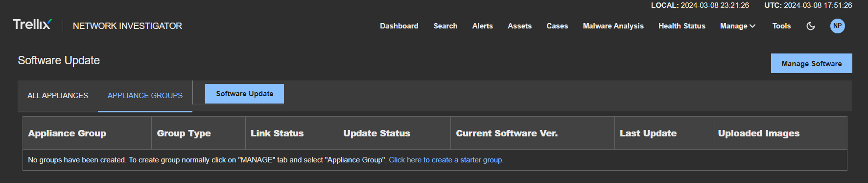Viewport: 868px width, 183px height.
Task: Navigate to Assets
Action: click(519, 26)
